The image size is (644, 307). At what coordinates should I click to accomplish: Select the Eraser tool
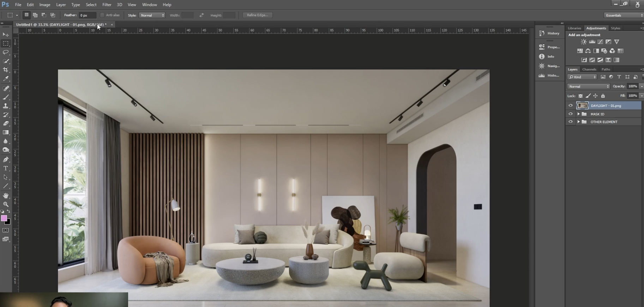pos(6,124)
